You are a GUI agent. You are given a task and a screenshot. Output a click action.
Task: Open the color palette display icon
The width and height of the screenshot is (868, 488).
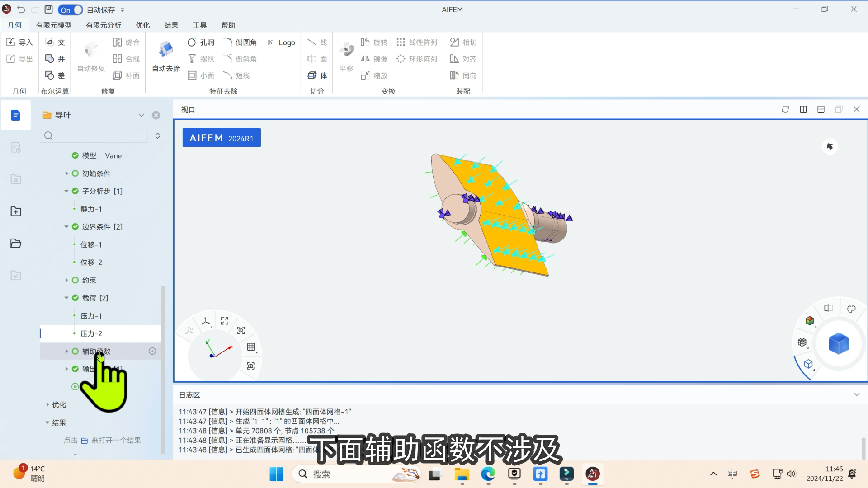(x=851, y=309)
